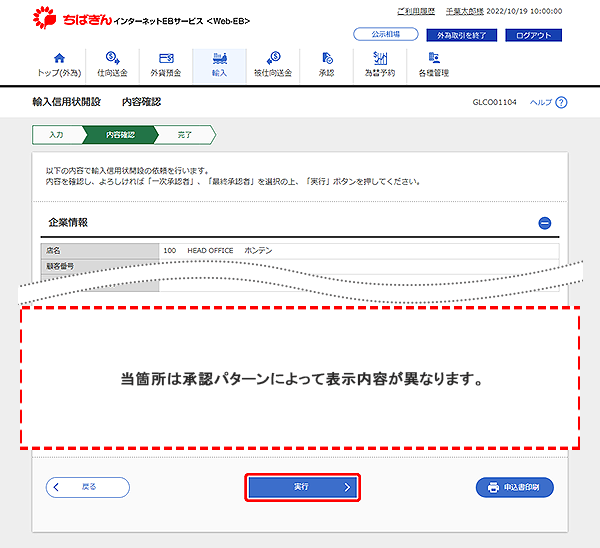The height and width of the screenshot is (548, 600).
Task: Open the 承認 approval icon
Action: [x=327, y=58]
